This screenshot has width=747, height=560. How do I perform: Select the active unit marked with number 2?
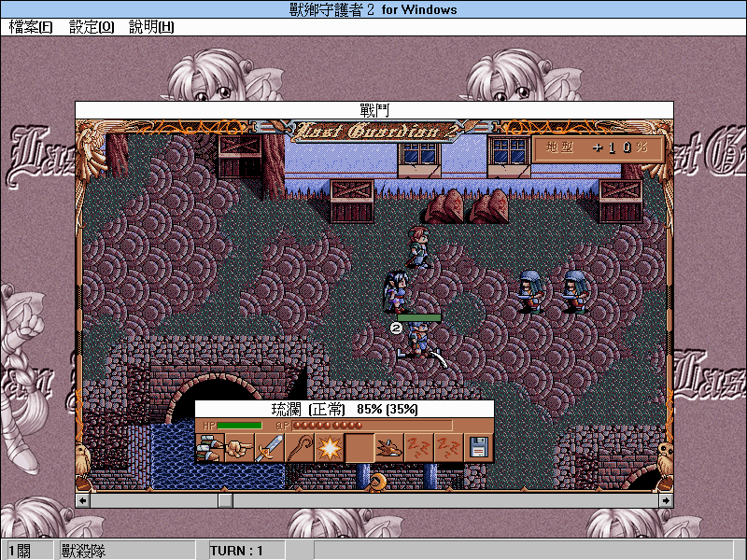coord(418,342)
